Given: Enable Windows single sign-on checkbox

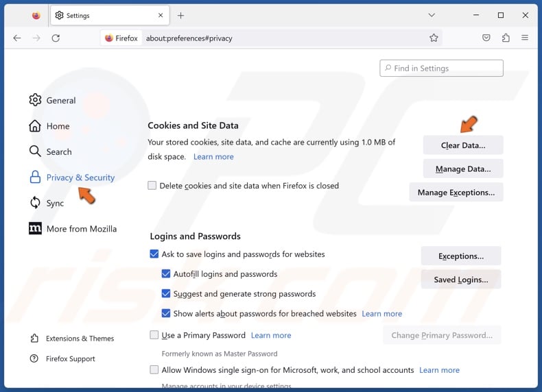Looking at the screenshot, I should [x=154, y=370].
